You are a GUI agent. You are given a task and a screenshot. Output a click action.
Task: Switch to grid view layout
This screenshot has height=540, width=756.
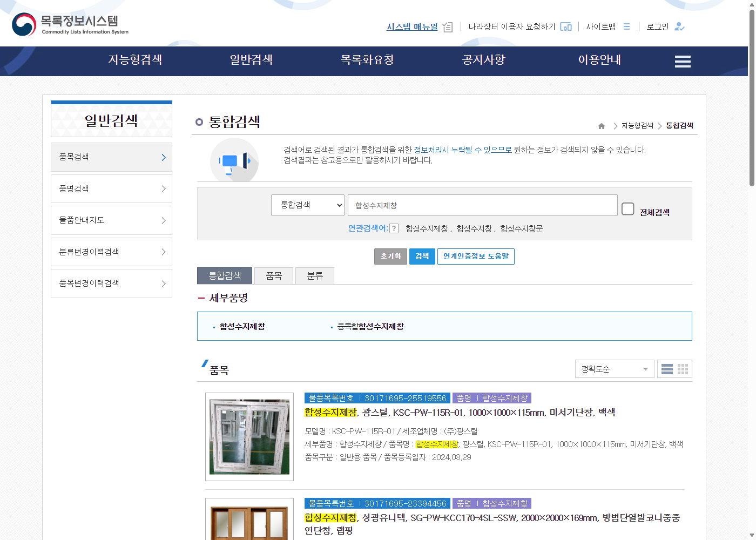pyautogui.click(x=683, y=369)
